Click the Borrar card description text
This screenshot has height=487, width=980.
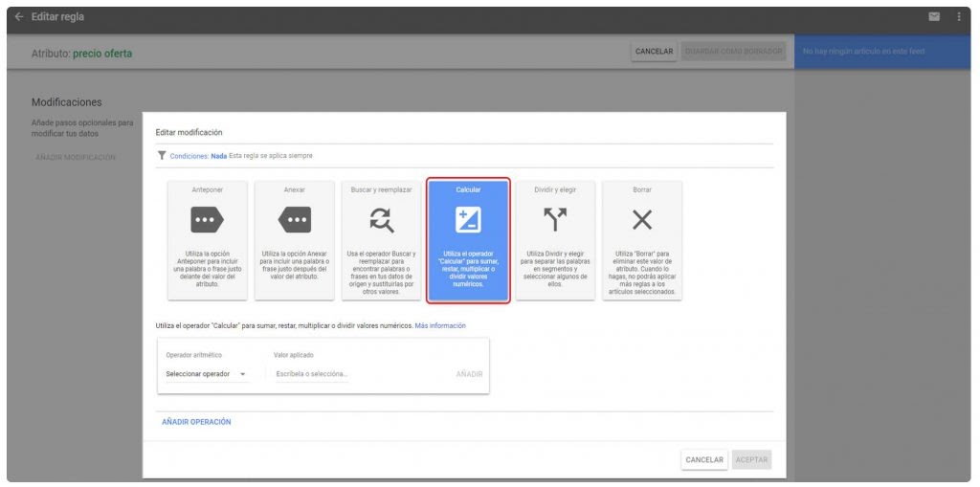click(642, 273)
